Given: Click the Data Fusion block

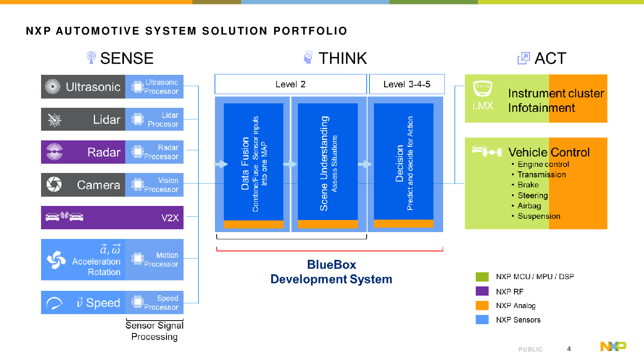Looking at the screenshot, I should click(254, 166).
